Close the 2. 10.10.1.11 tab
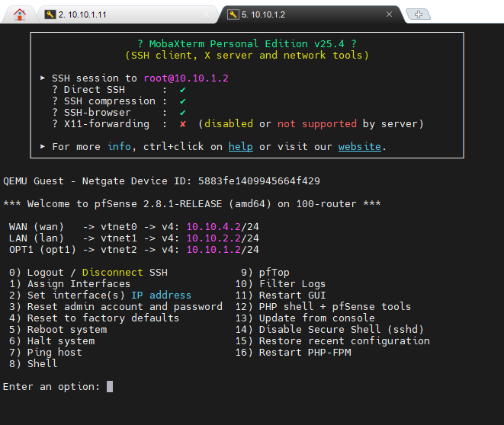 point(206,14)
